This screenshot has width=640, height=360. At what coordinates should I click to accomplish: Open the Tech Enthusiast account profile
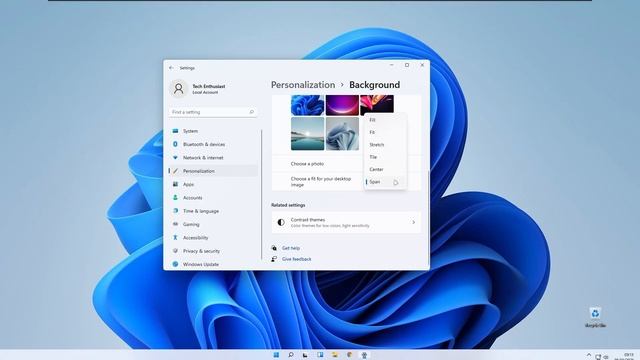198,89
